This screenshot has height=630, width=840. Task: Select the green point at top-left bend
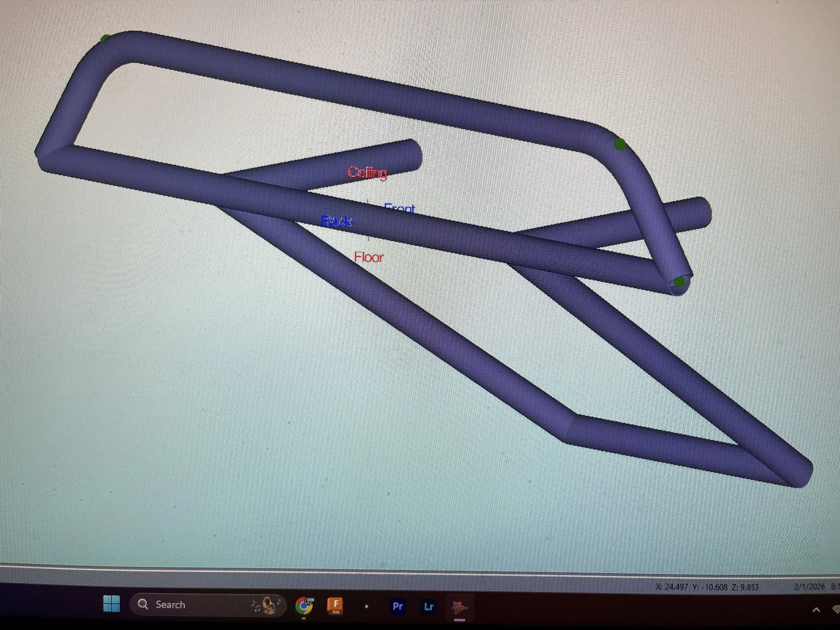[x=105, y=38]
